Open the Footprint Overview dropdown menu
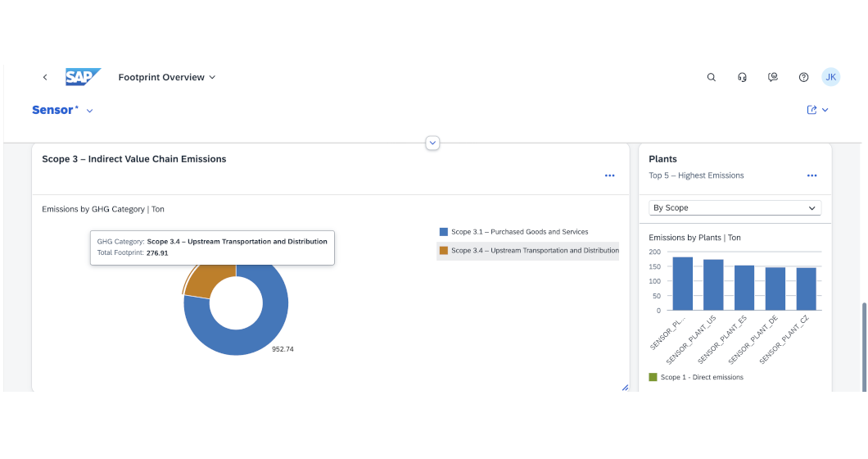Screen dimensions: 868x459 click(167, 77)
